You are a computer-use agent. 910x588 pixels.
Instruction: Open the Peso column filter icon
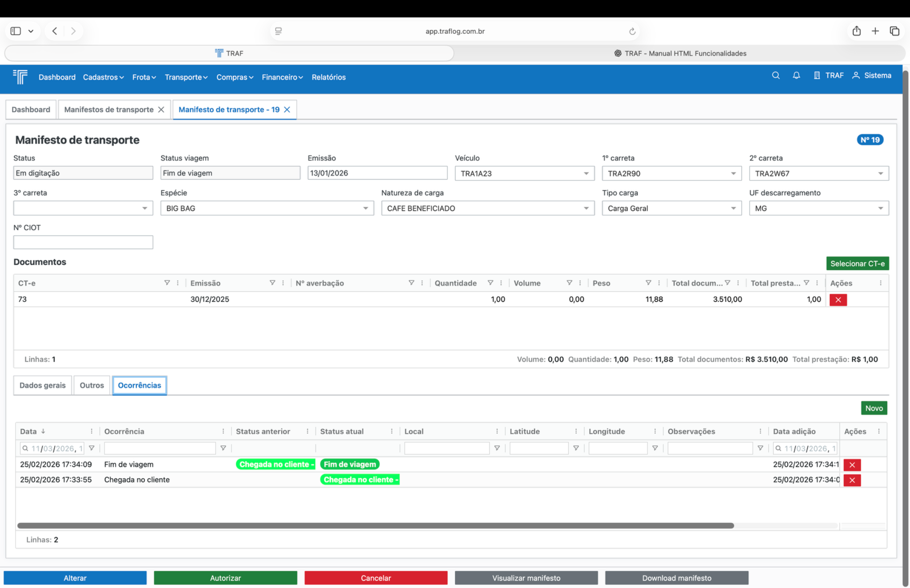pyautogui.click(x=648, y=283)
